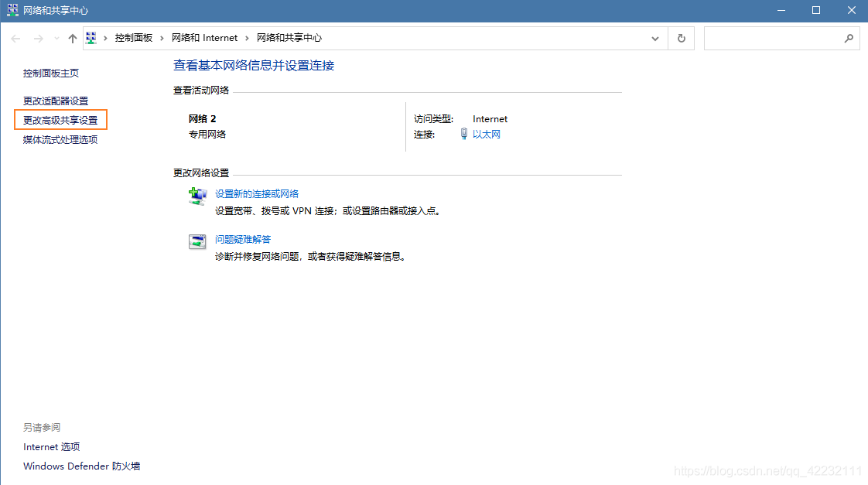
Task: Click the control panel icon in address bar
Action: [91, 38]
